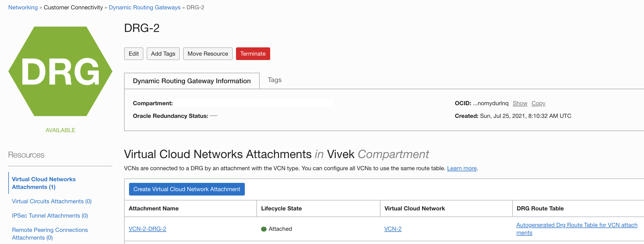Go to Dynamic Routing Gateways breadcrumb
Image resolution: width=644 pixels, height=244 pixels.
(x=144, y=7)
